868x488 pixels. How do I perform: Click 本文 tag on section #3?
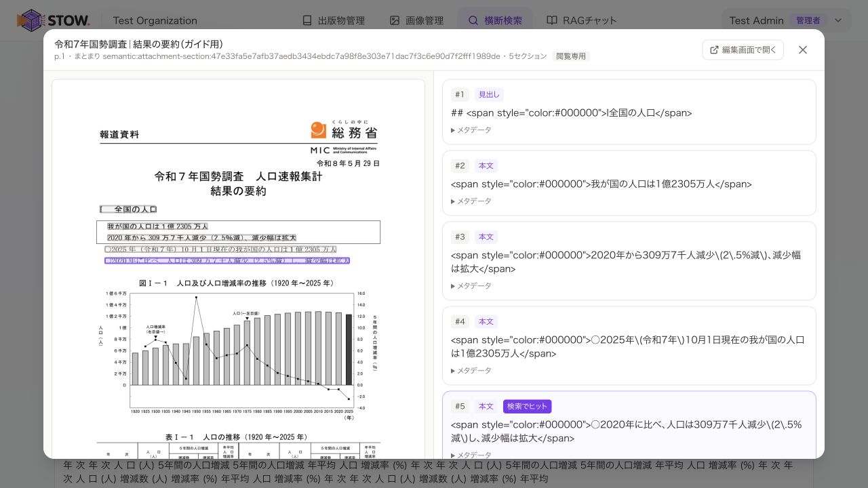tap(486, 237)
